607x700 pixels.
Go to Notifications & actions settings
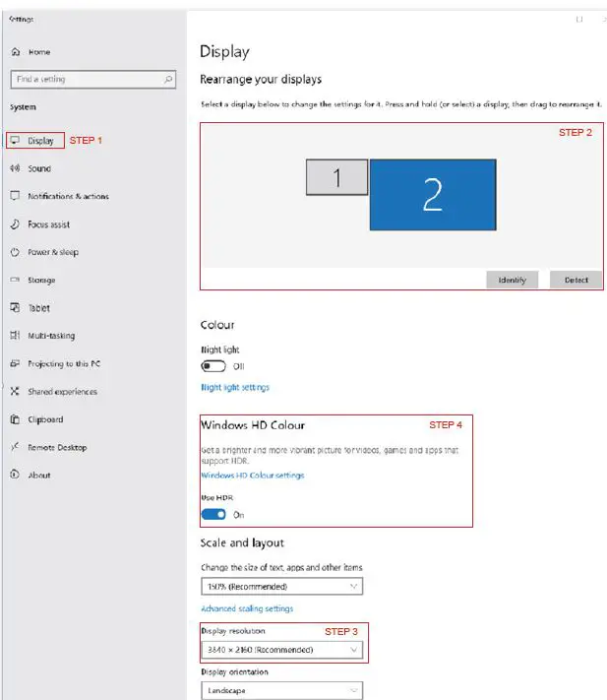(68, 197)
